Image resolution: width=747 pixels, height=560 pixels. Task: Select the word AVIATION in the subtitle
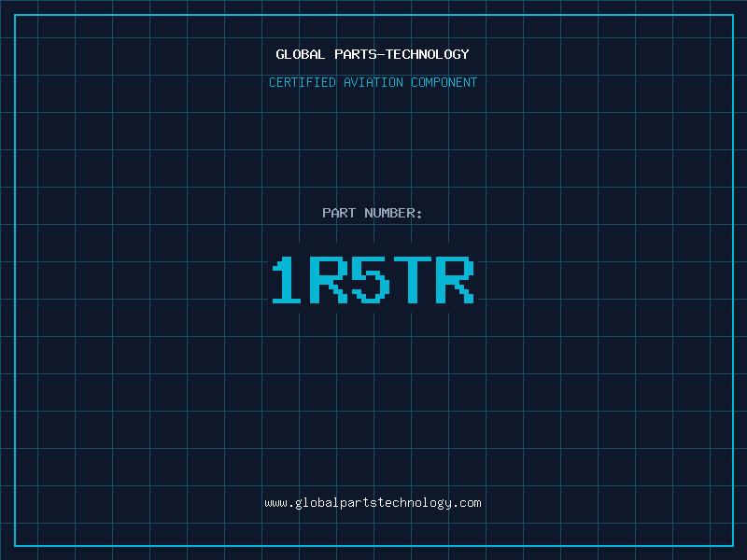pyautogui.click(x=373, y=83)
